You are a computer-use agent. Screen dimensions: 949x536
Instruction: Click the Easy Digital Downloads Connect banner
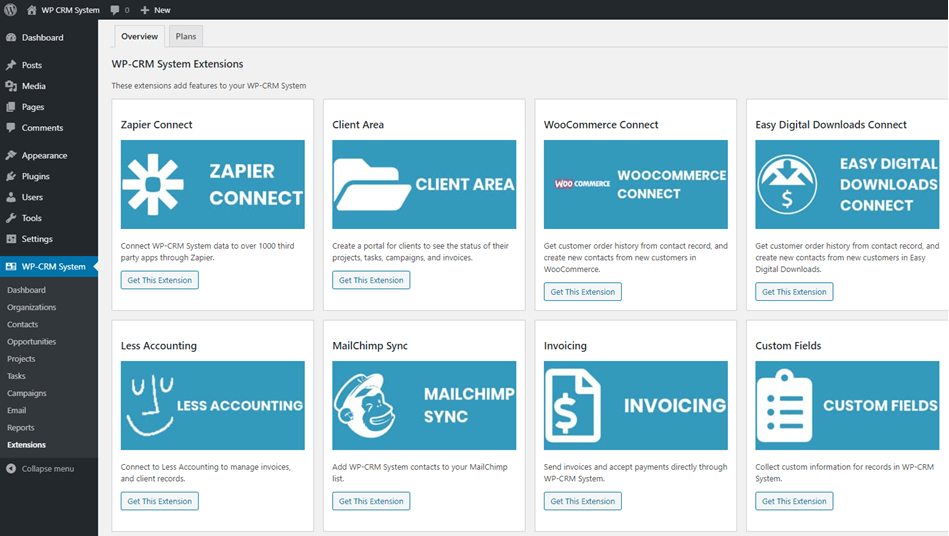tap(847, 185)
